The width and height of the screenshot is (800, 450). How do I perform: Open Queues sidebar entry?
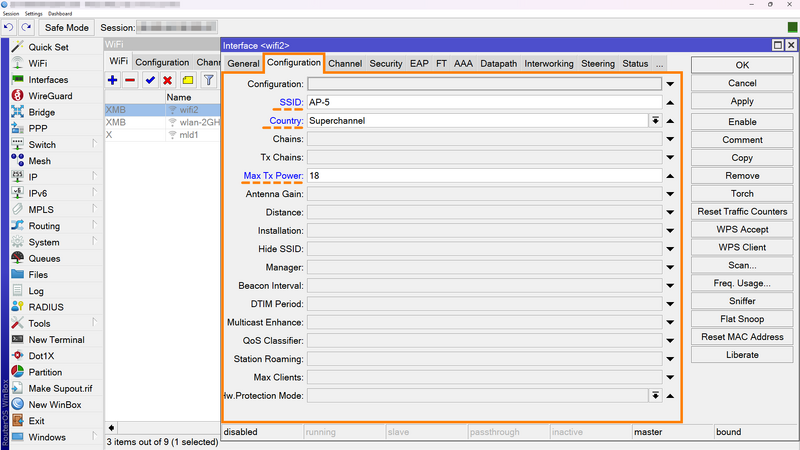pos(44,258)
